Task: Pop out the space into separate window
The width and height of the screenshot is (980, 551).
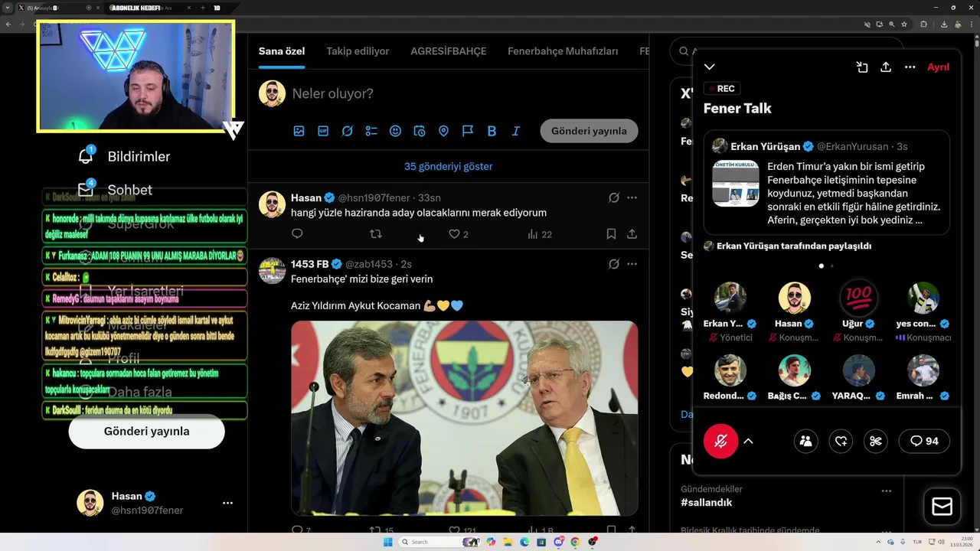Action: pyautogui.click(x=862, y=67)
